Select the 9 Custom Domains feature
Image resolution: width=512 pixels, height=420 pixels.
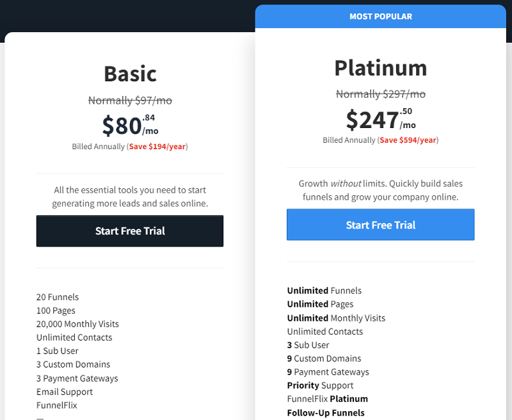tap(324, 359)
